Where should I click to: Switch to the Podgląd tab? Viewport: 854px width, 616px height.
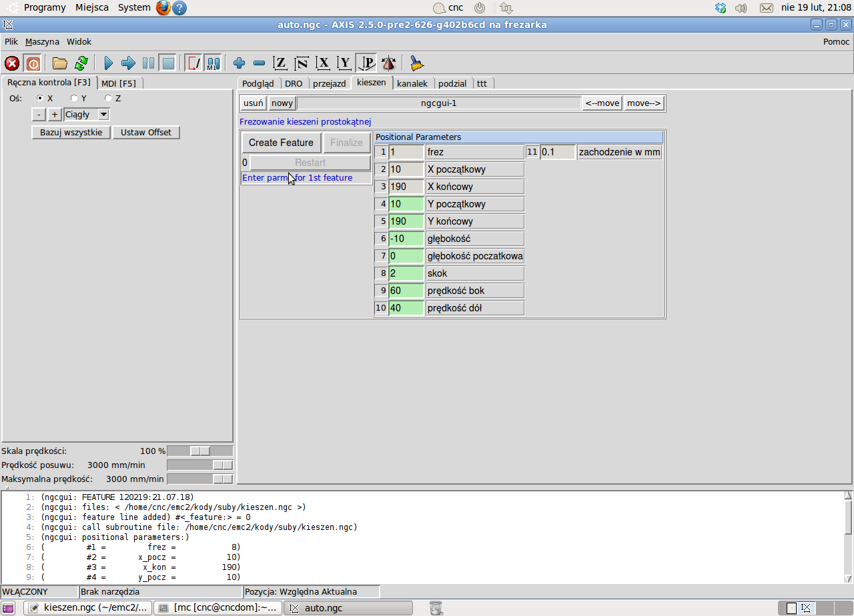tap(258, 83)
